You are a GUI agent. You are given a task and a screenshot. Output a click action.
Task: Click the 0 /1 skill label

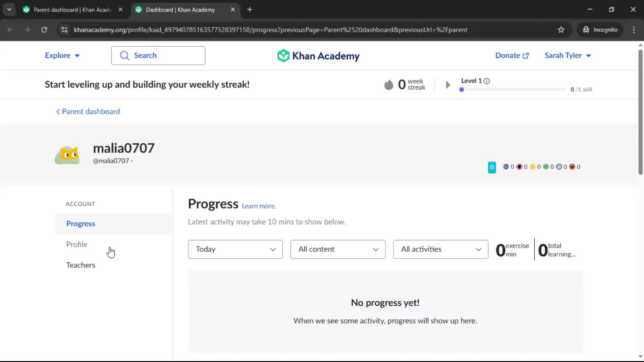[581, 89]
